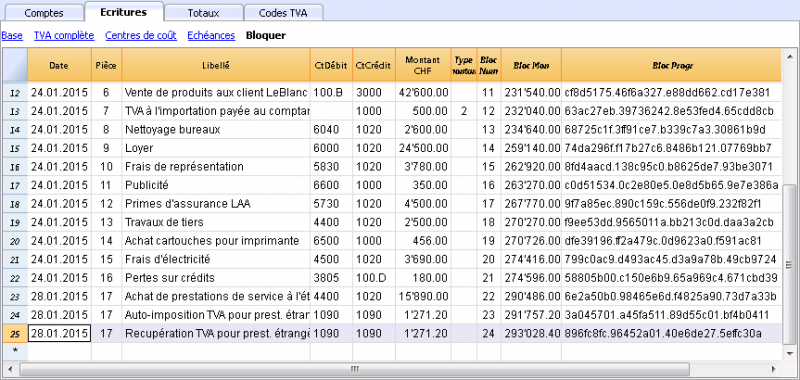Open the Totaux tab

click(203, 13)
